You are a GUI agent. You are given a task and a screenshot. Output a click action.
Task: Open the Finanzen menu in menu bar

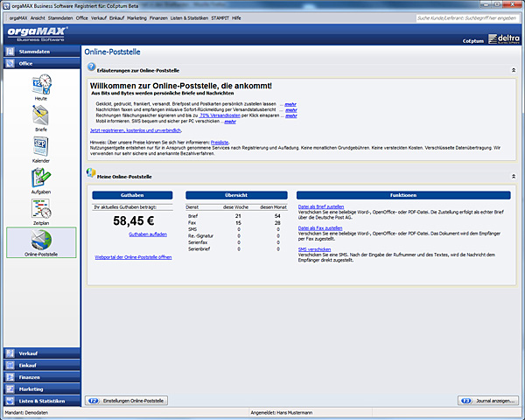pos(158,18)
